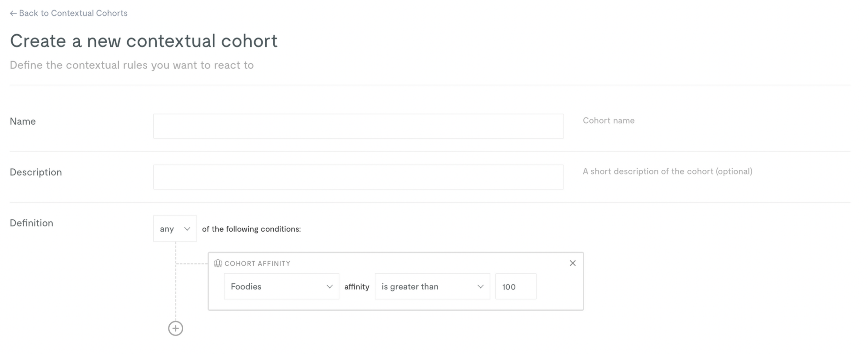
Task: Add a new condition with plus icon
Action: [176, 328]
